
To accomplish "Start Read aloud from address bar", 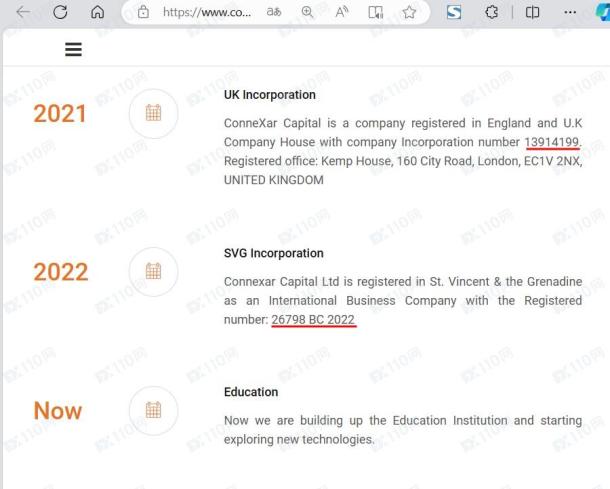I will 341,12.
